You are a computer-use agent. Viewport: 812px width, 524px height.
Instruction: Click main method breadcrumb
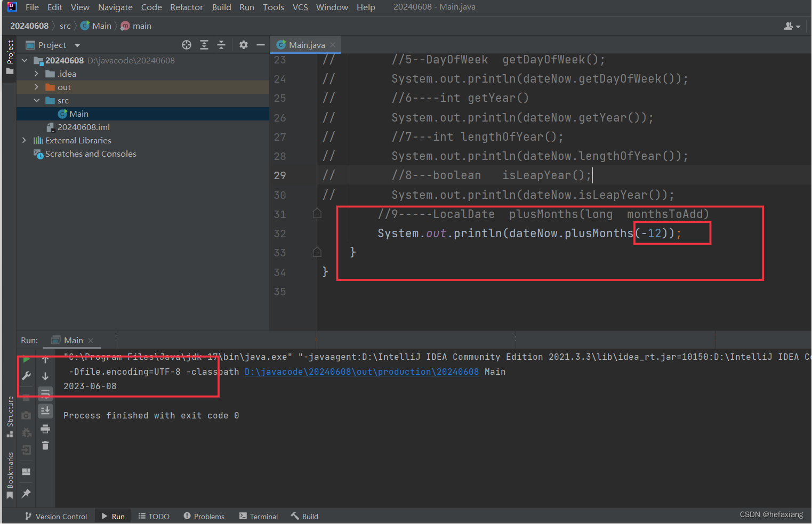click(x=136, y=26)
